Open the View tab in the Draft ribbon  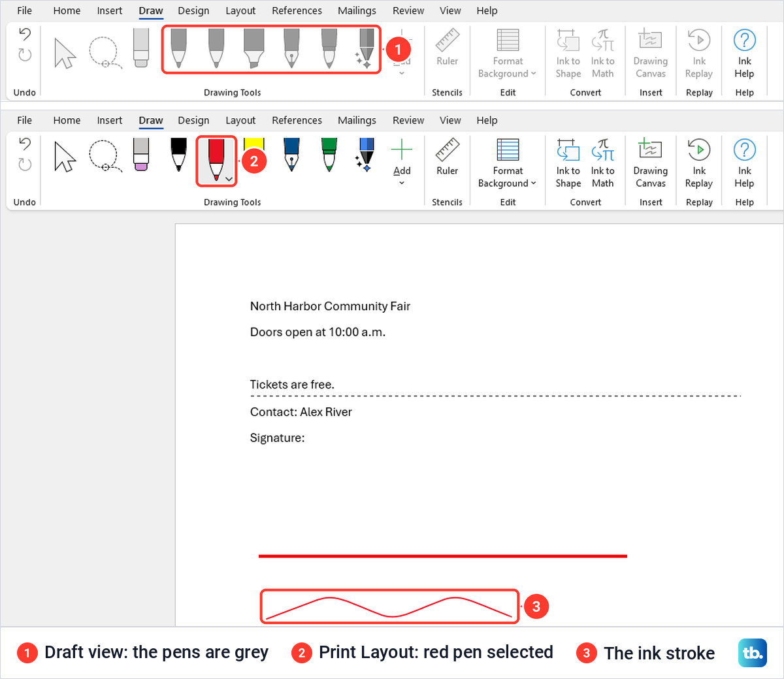(450, 10)
